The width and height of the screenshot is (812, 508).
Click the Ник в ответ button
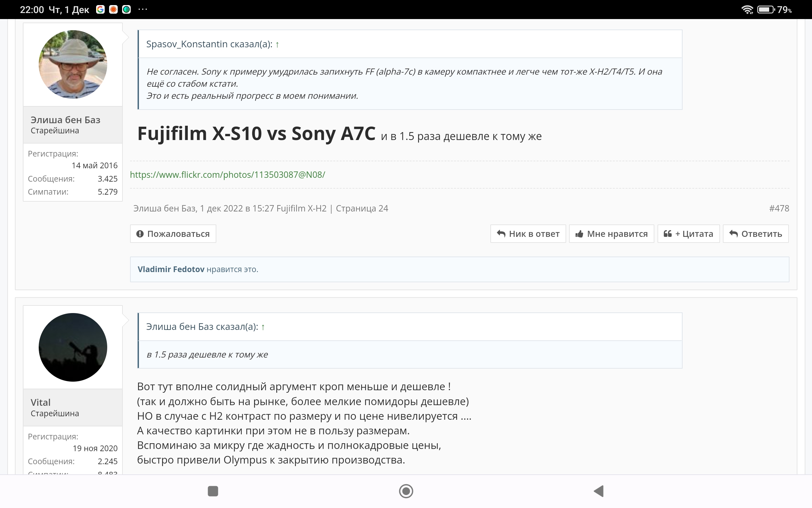coord(528,234)
